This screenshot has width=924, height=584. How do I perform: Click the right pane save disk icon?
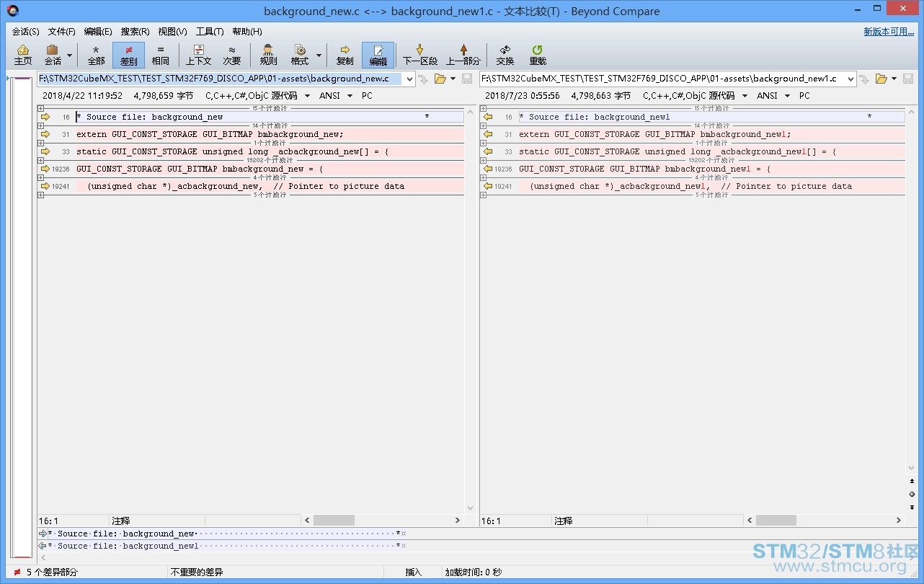(x=908, y=79)
